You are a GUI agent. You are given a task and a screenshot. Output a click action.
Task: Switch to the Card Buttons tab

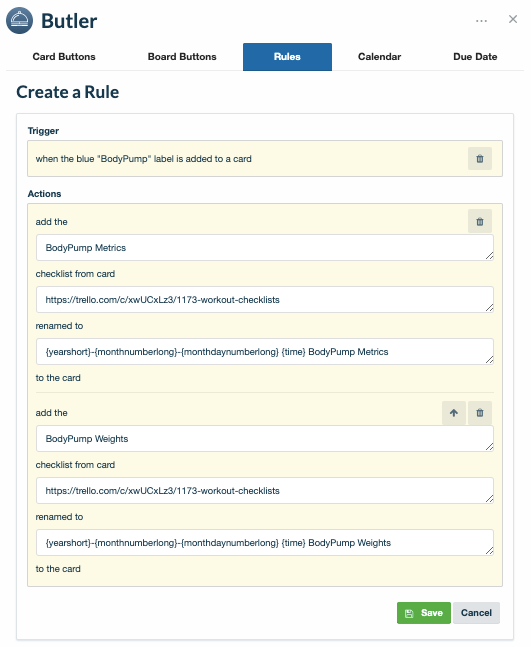[64, 57]
